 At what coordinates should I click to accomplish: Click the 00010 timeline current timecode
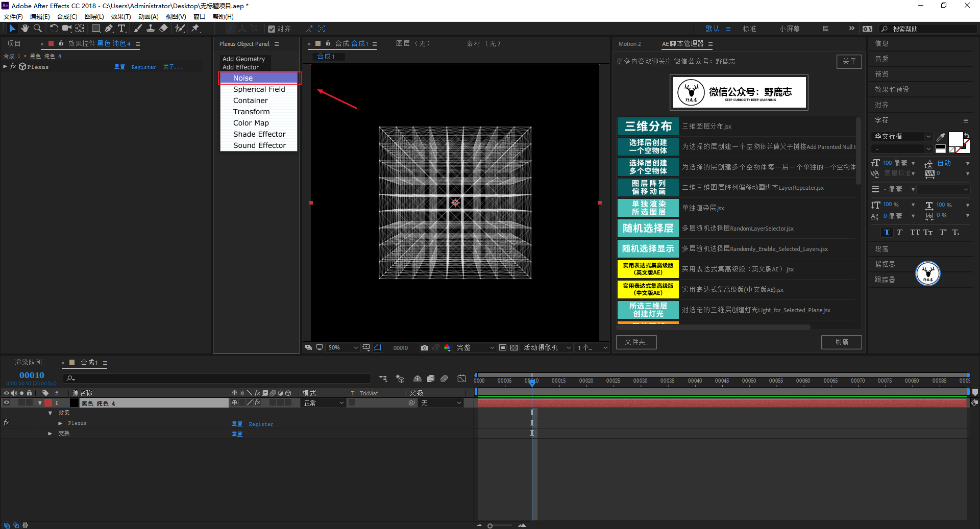32,375
